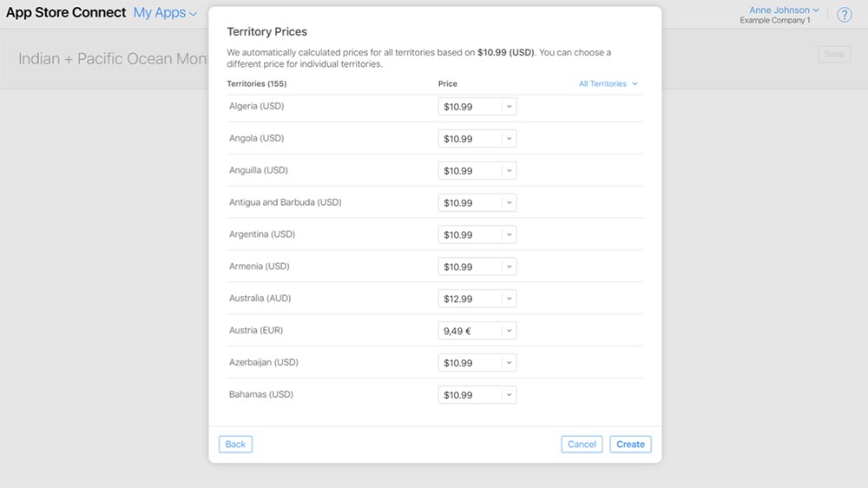
Task: Click the Back button
Action: [x=235, y=445]
